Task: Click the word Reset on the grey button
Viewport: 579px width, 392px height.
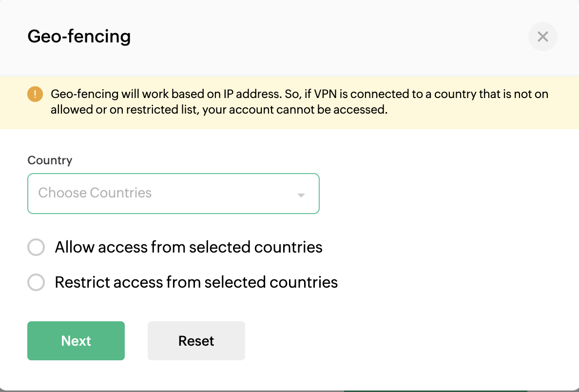Action: (196, 341)
